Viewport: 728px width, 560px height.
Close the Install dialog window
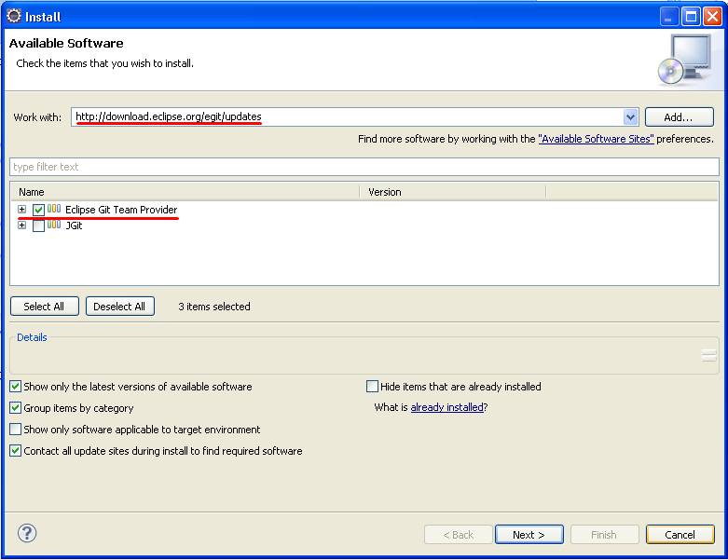tap(712, 17)
